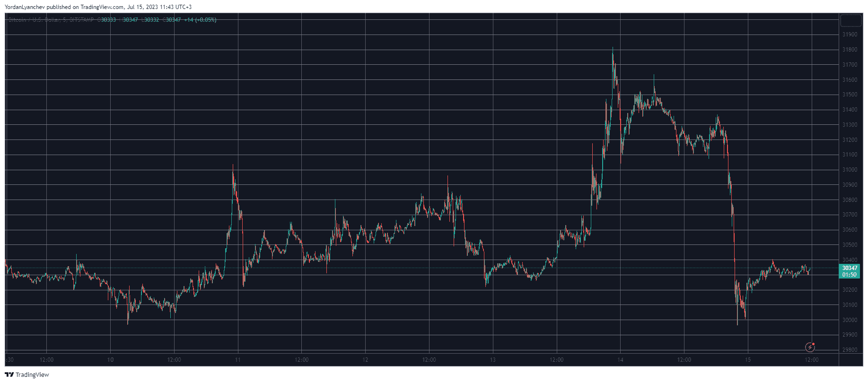Click the date label 12 on time axis
Screen dimensions: 868x383
[x=365, y=360]
